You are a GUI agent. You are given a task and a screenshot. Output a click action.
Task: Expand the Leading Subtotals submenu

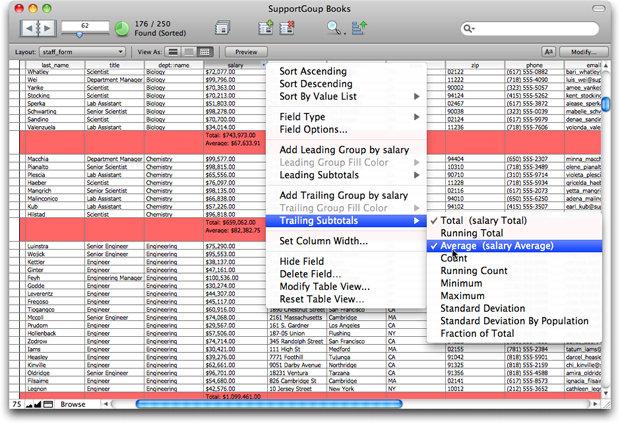[x=346, y=175]
